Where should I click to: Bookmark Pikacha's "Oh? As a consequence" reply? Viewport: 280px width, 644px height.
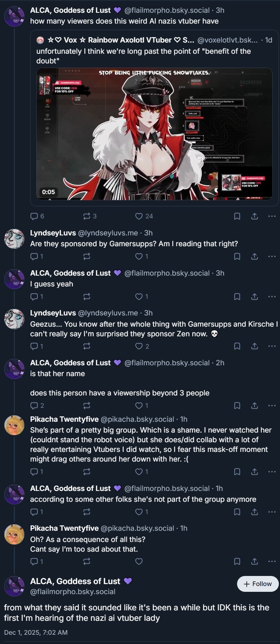[x=237, y=561]
